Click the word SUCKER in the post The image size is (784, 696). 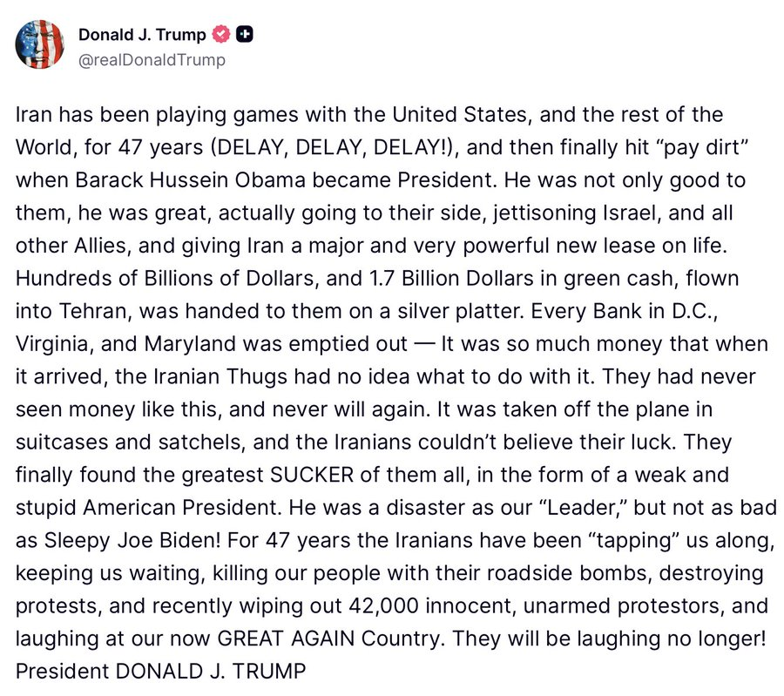pyautogui.click(x=312, y=475)
